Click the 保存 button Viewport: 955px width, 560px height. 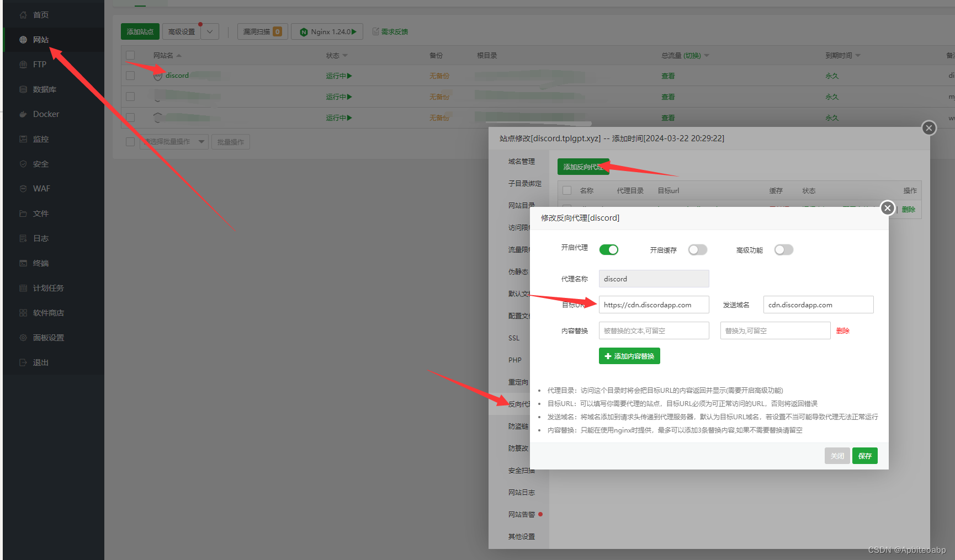tap(865, 456)
